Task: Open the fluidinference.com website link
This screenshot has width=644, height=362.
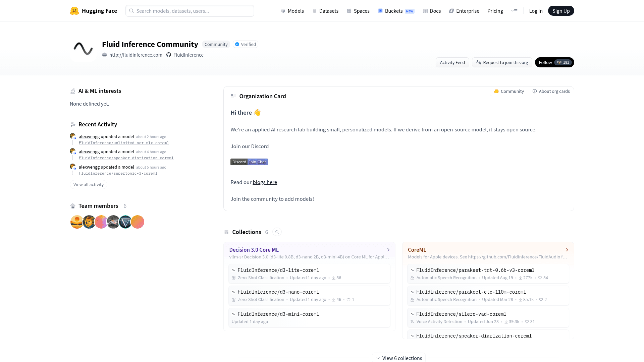Action: point(136,55)
